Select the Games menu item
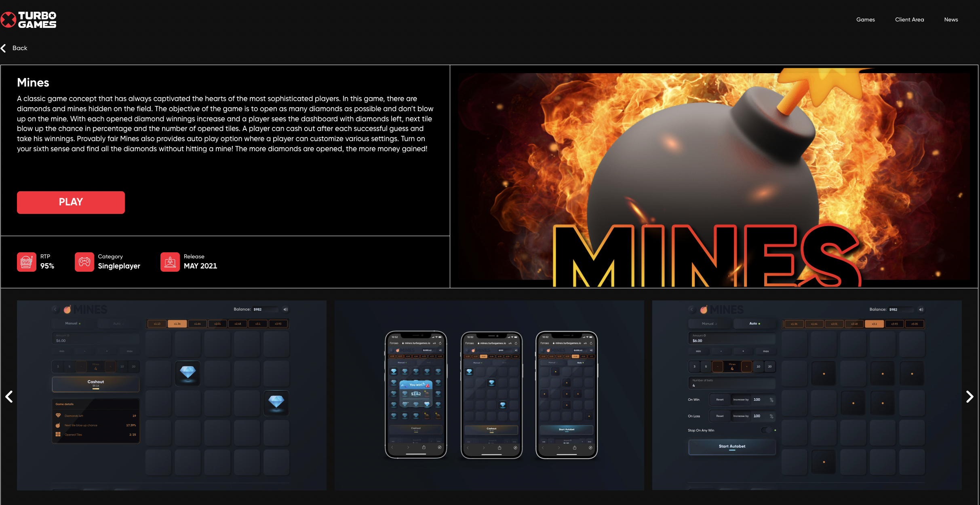Image resolution: width=980 pixels, height=505 pixels. pyautogui.click(x=866, y=19)
